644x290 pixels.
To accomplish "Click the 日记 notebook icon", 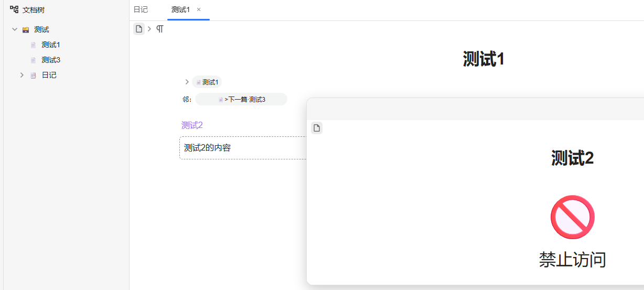I will click(x=34, y=76).
